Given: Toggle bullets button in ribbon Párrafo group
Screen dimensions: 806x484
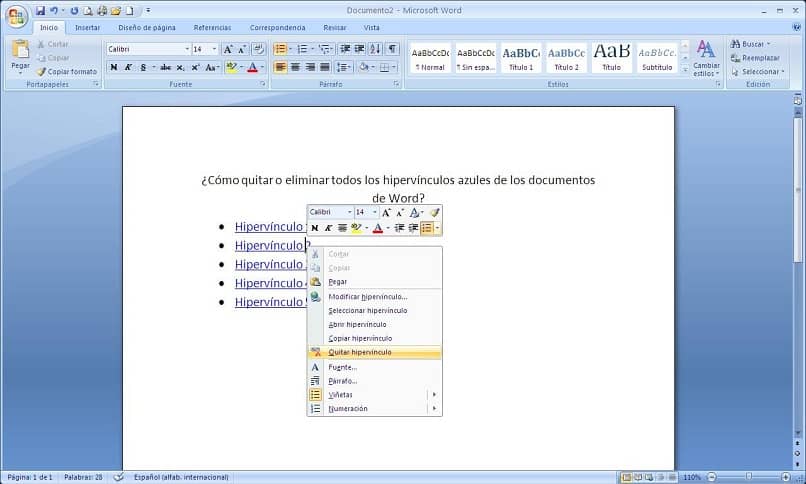Looking at the screenshot, I should tap(280, 49).
